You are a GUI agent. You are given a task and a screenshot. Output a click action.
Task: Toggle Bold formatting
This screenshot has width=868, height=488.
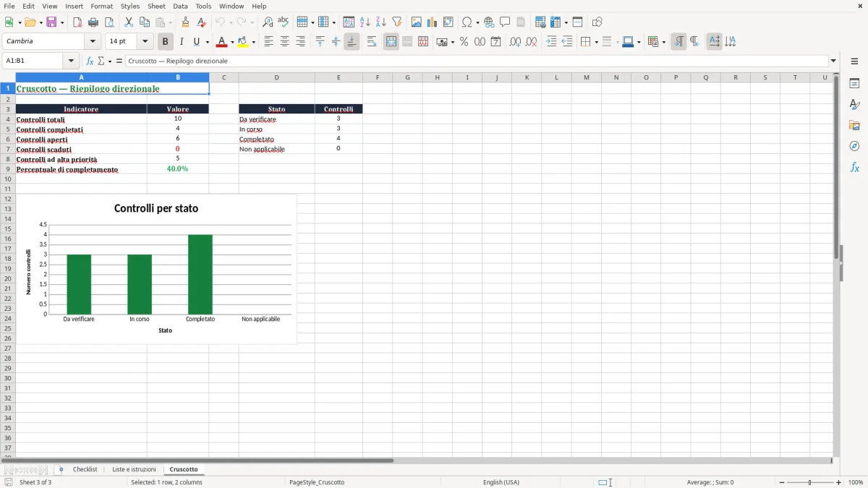(166, 42)
